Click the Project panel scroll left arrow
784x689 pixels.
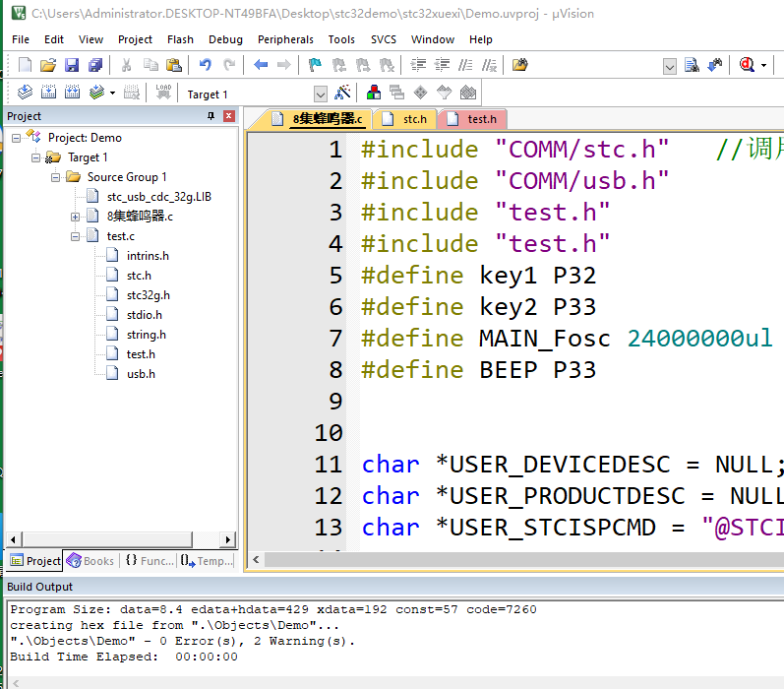(13, 540)
